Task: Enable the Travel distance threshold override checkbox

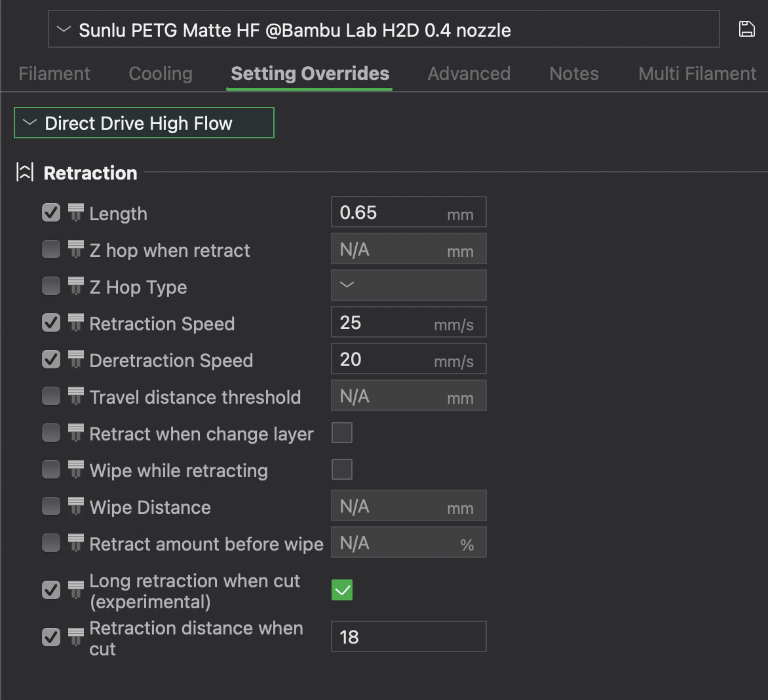Action: pyautogui.click(x=51, y=397)
